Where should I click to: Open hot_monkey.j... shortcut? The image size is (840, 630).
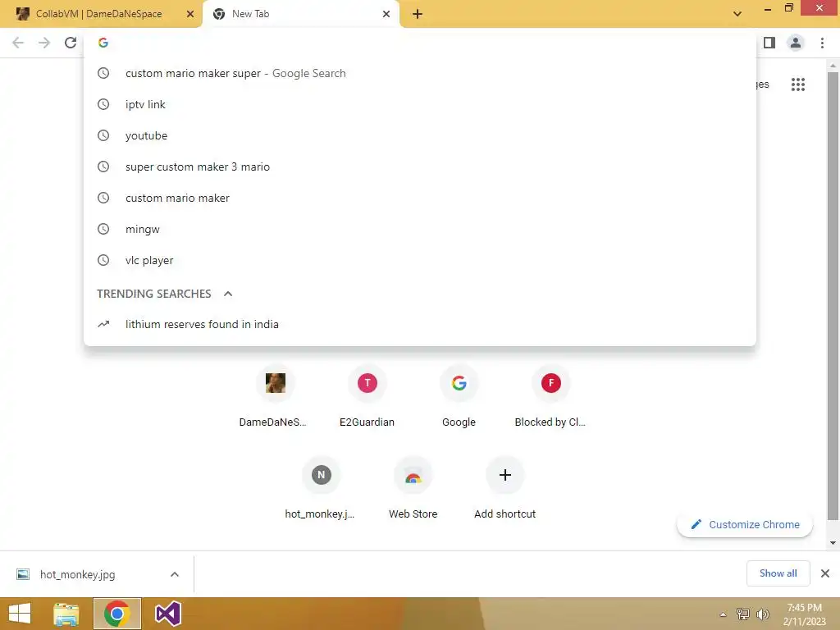pos(321,489)
